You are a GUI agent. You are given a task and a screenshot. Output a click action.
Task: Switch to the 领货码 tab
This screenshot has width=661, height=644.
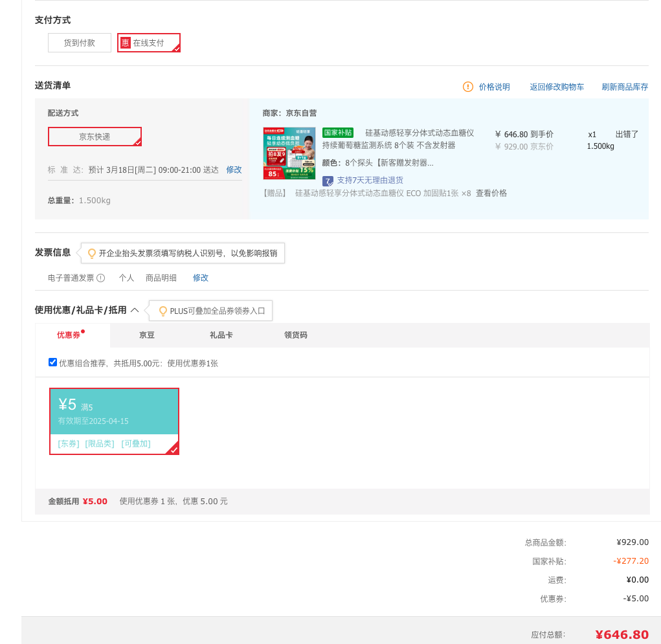pos(295,335)
